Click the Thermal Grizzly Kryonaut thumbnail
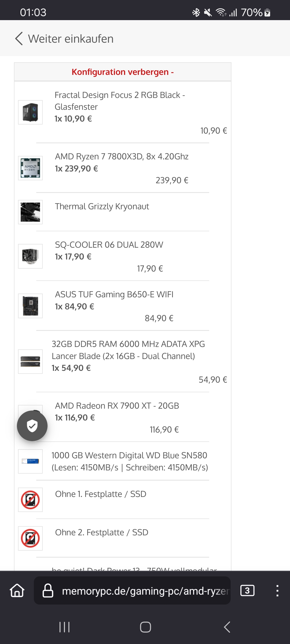290x644 pixels. pyautogui.click(x=30, y=212)
